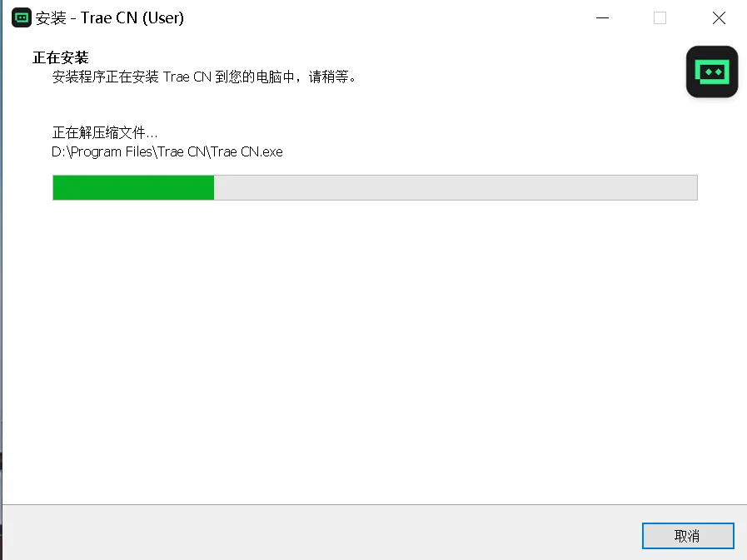The height and width of the screenshot is (560, 747).
Task: Click the empty title bar area
Action: tap(381, 18)
